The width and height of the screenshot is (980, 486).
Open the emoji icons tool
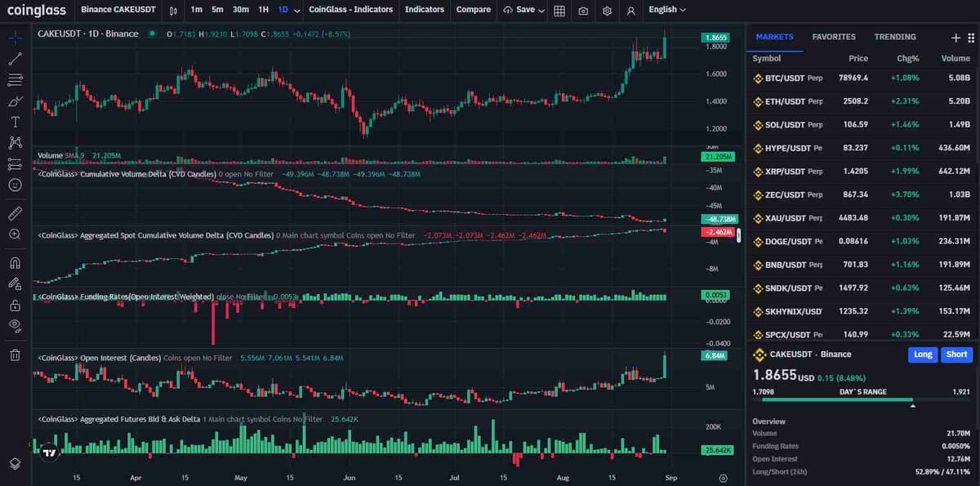15,185
